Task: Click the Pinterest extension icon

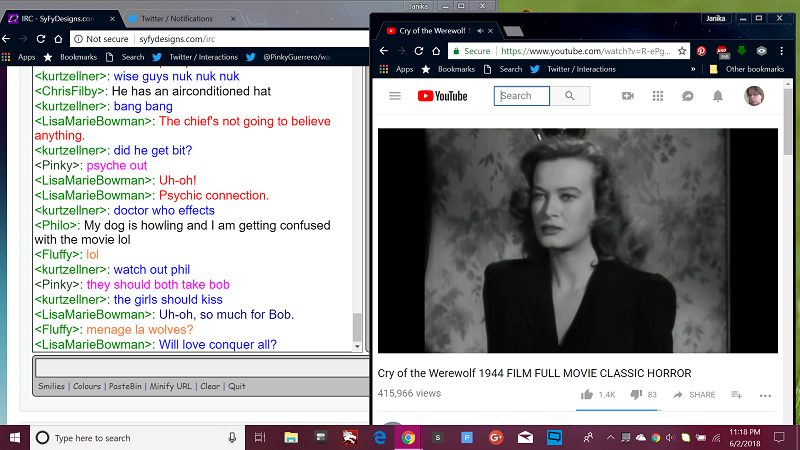Action: (702, 51)
